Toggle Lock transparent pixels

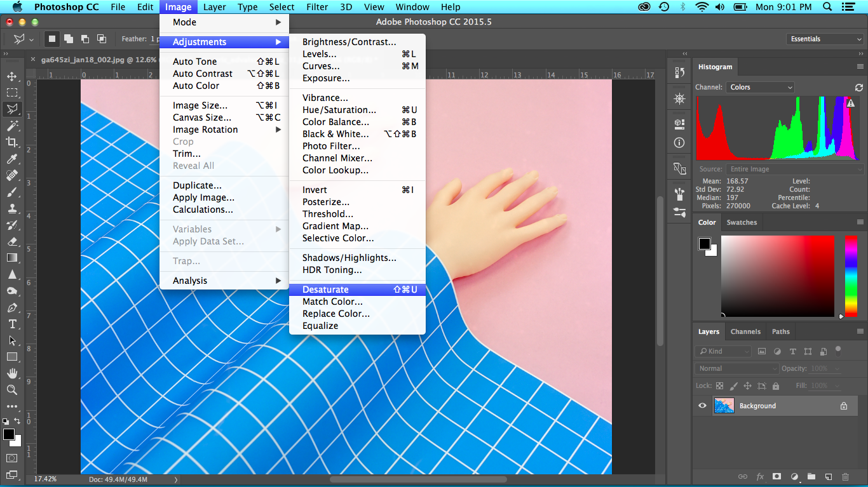719,385
